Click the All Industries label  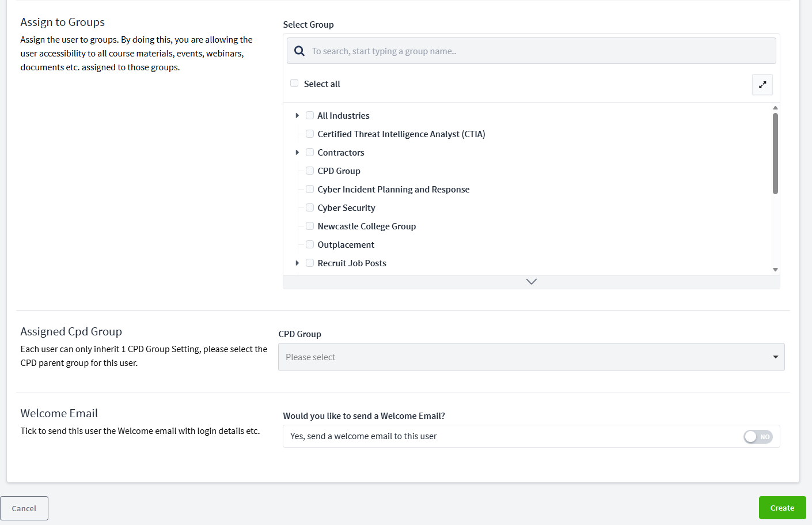click(x=343, y=116)
